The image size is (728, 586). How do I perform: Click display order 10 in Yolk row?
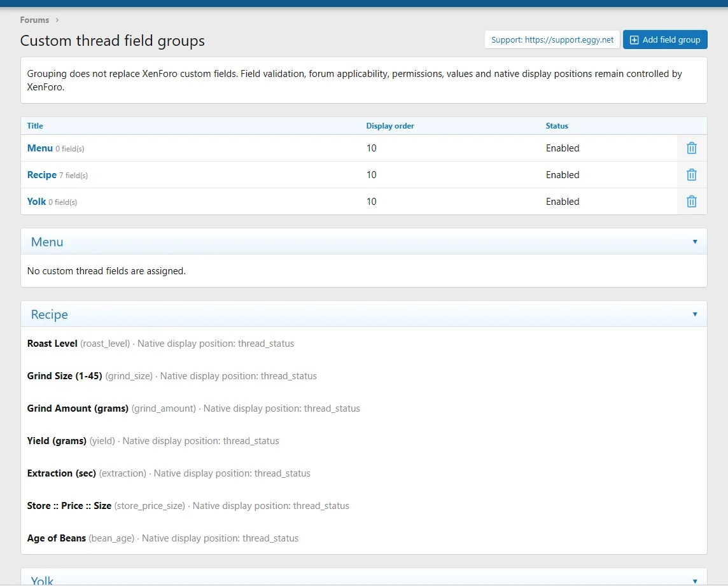point(372,202)
